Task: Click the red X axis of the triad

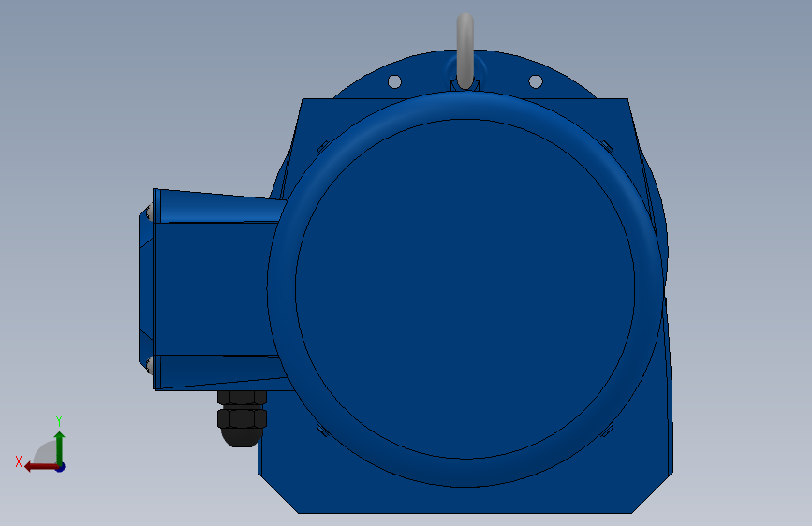Action: [40, 467]
